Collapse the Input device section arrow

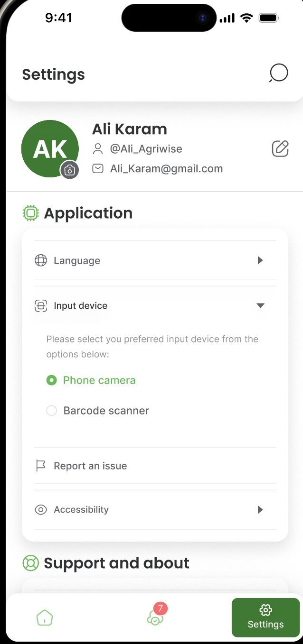pos(260,306)
